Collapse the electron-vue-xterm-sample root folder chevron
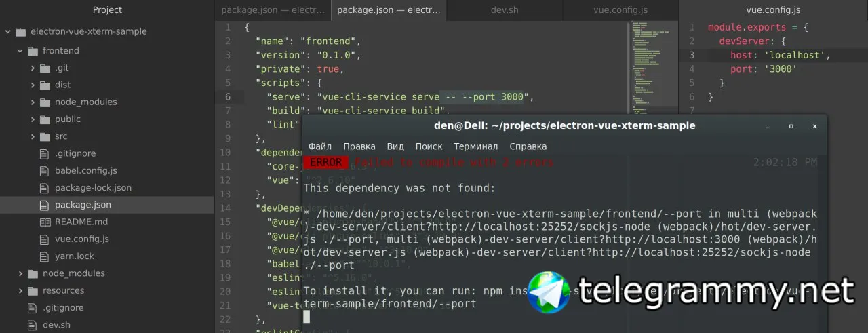 pyautogui.click(x=7, y=32)
